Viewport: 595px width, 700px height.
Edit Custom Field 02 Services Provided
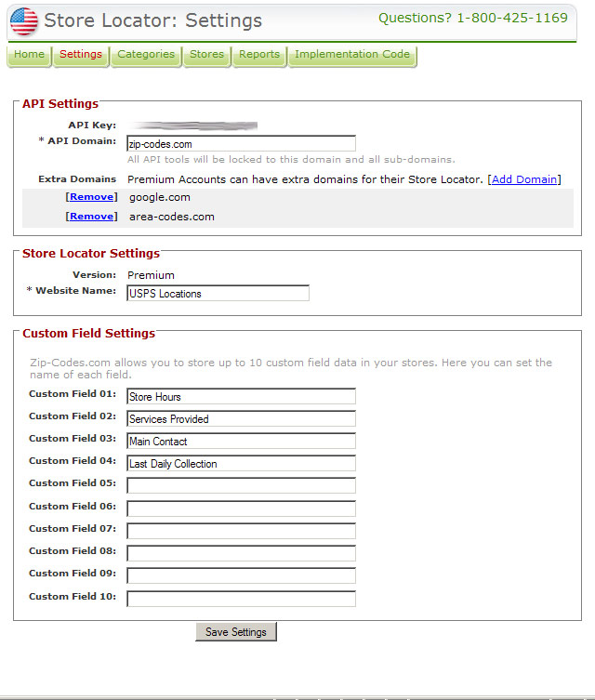click(241, 418)
